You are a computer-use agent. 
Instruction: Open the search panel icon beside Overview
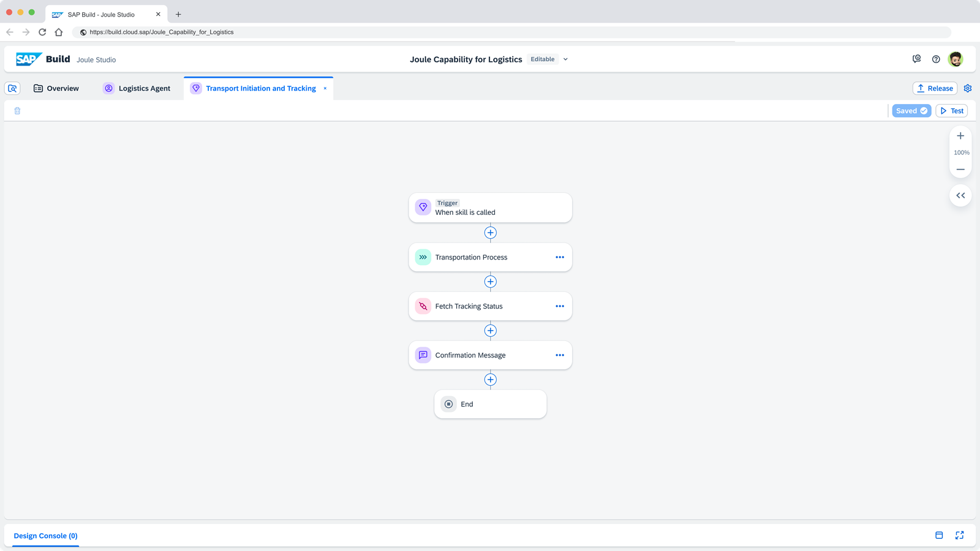pyautogui.click(x=13, y=88)
